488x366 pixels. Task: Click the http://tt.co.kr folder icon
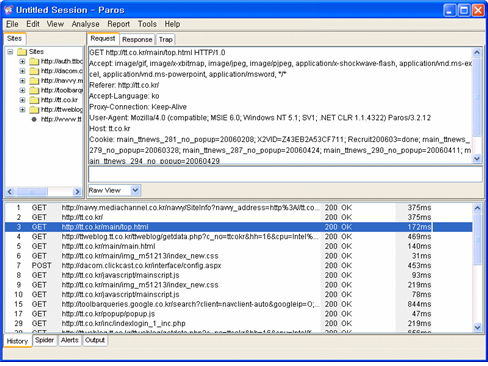(34, 100)
